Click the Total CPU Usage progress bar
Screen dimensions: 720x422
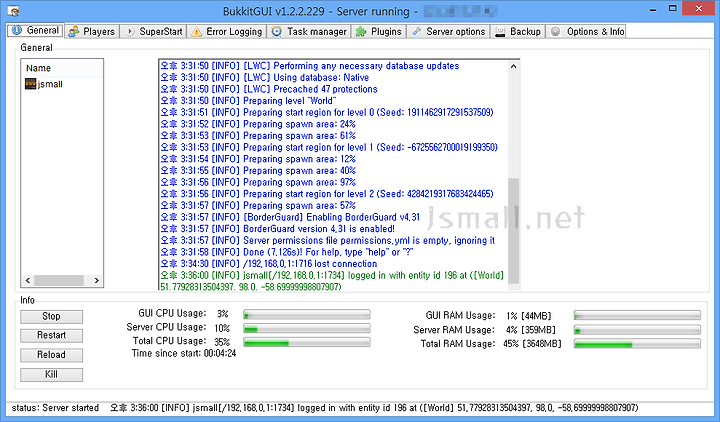click(307, 343)
